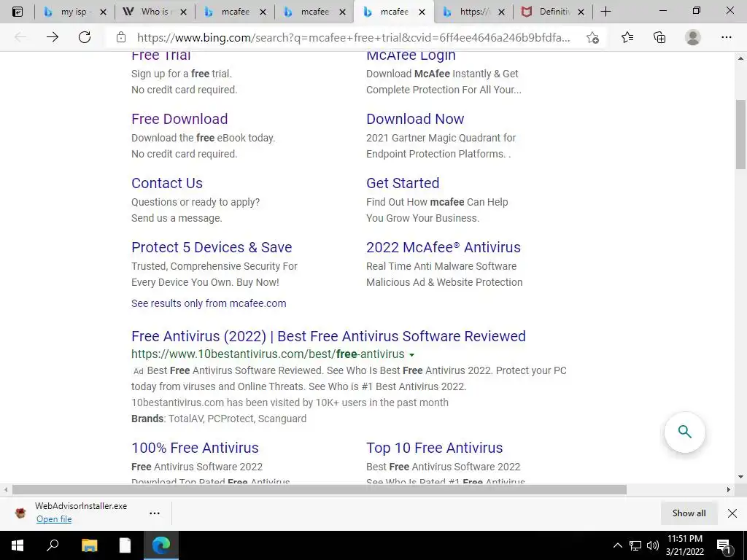Open network status tray icon
The height and width of the screenshot is (560, 747).
[635, 545]
